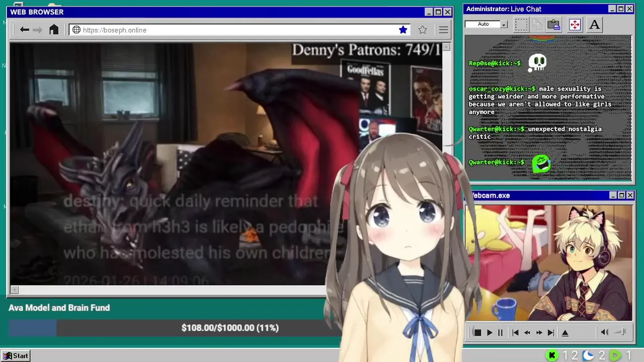Skip to previous track in webcam player

[515, 332]
